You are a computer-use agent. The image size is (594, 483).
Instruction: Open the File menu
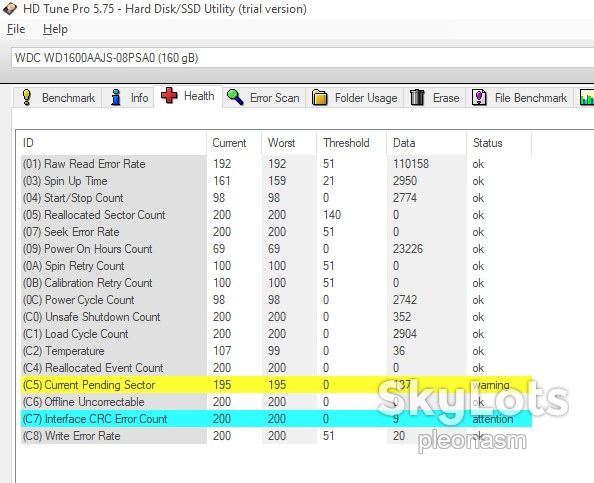pyautogui.click(x=16, y=29)
